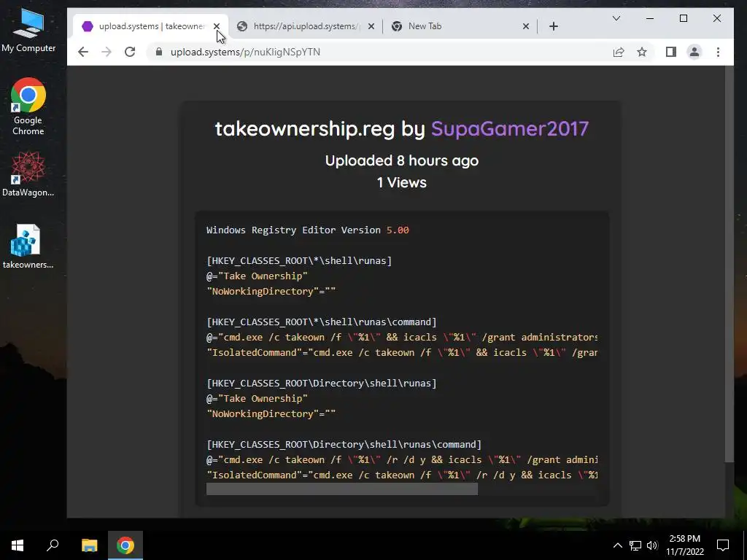View site info via the padlock icon
The image size is (747, 560).
159,52
